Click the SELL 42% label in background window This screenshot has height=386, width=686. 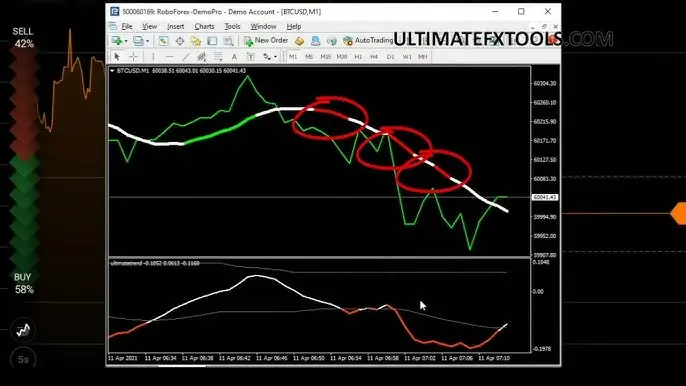coord(23,38)
